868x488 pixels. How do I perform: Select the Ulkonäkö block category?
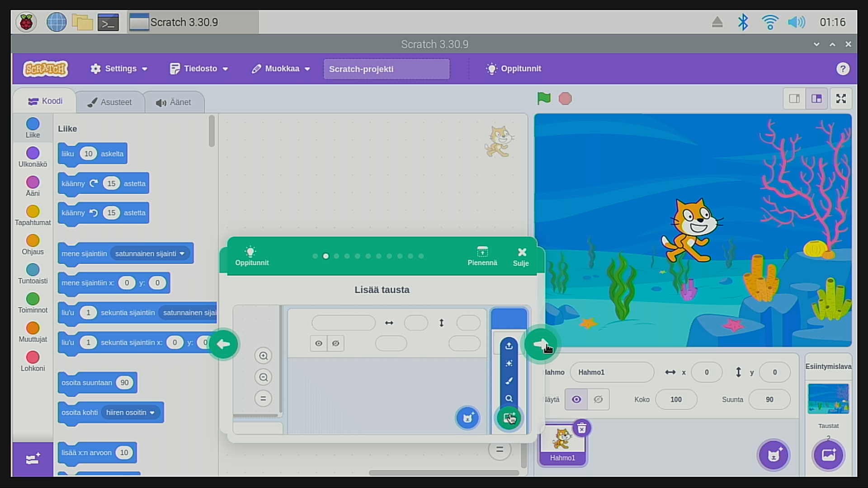[x=33, y=157]
